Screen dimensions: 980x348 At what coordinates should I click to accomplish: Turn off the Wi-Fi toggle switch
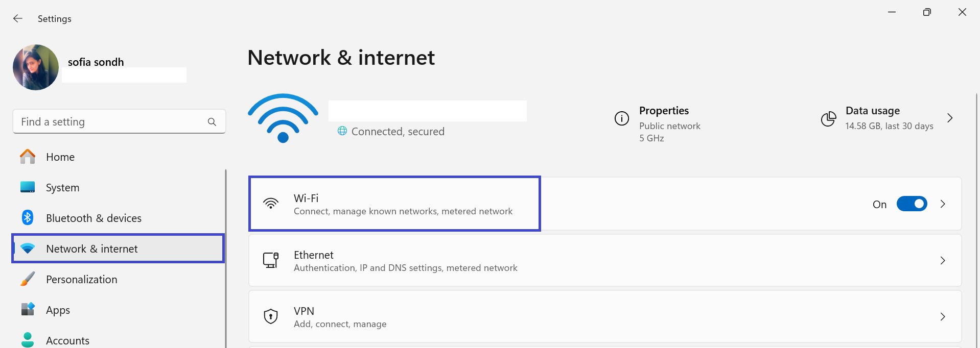pos(912,204)
